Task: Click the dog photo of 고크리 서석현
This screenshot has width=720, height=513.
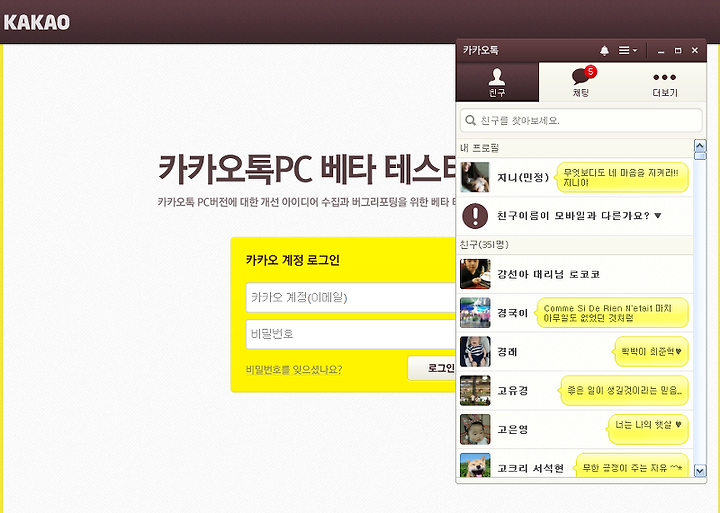Action: coord(475,465)
